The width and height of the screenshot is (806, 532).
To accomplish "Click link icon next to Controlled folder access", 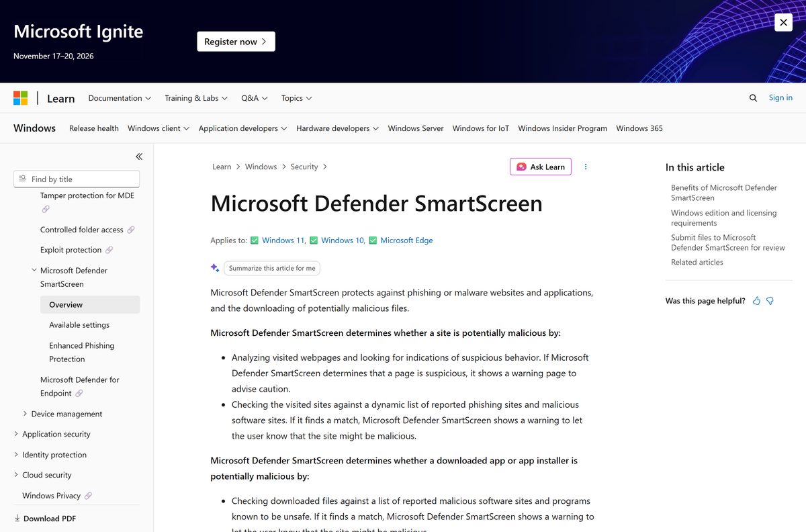I will 131,230.
